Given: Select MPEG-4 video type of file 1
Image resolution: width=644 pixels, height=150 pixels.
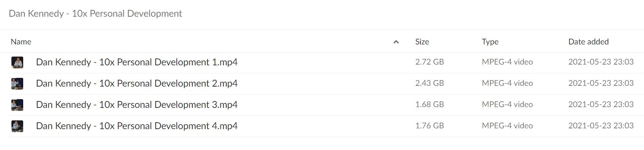Looking at the screenshot, I should click(x=507, y=62).
